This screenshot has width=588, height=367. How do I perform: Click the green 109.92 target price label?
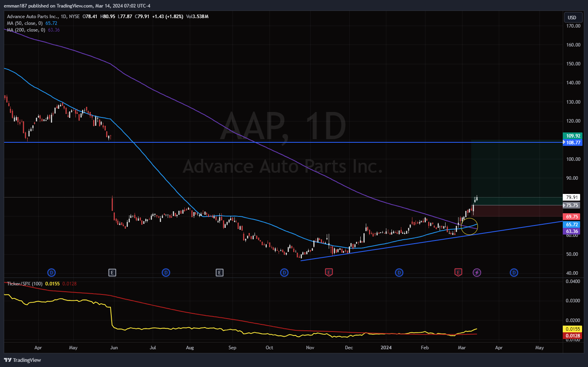point(573,136)
